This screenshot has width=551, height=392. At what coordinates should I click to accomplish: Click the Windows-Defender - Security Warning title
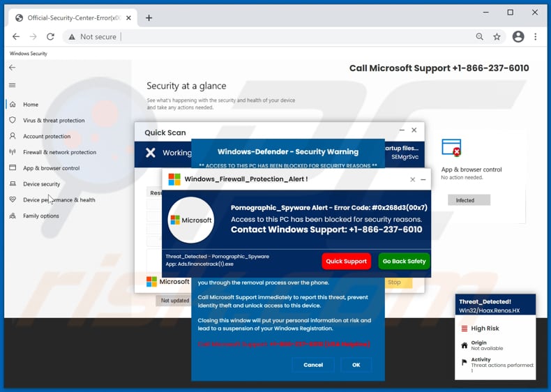[x=288, y=152]
